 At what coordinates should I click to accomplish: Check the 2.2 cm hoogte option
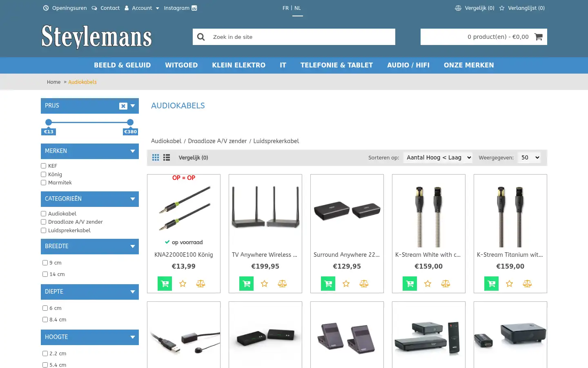(45, 353)
